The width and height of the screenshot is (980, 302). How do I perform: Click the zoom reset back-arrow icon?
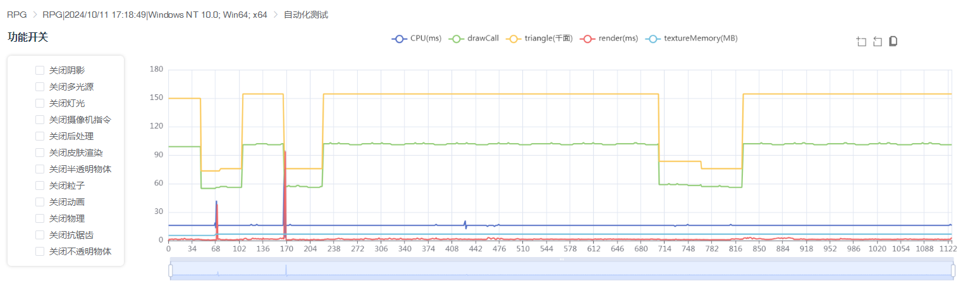point(877,42)
